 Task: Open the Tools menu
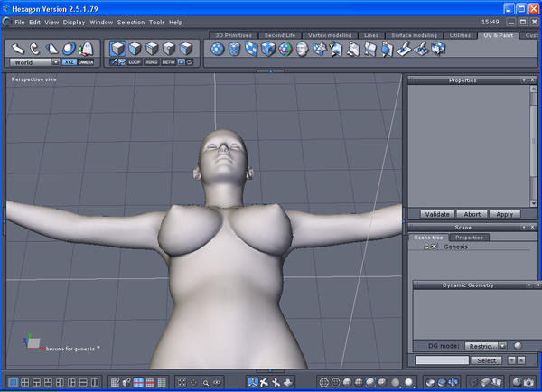[x=156, y=22]
